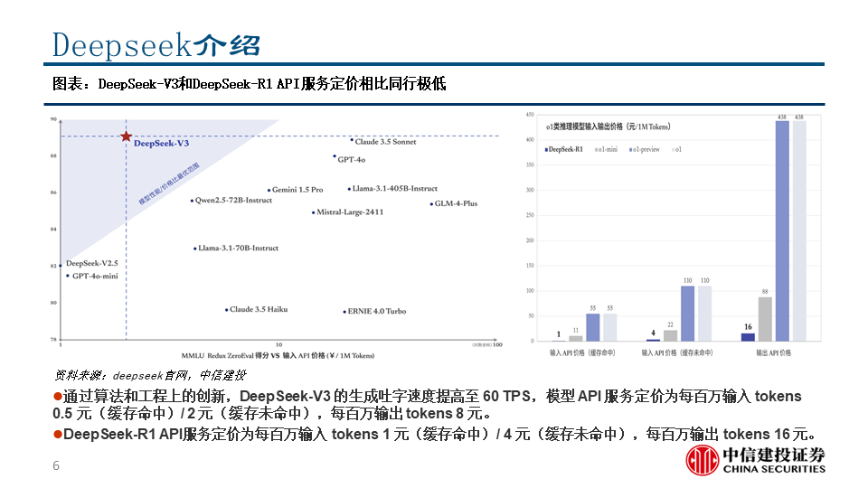This screenshot has height=488, width=868.
Task: Click the source line "资料来源：deepseek官网，中信建投"
Action: click(149, 375)
